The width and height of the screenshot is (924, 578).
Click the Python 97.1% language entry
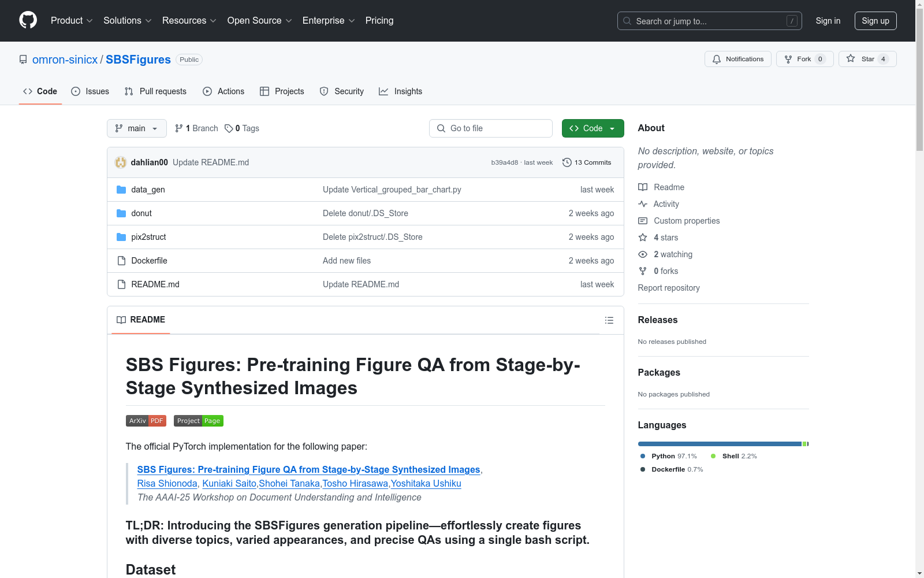tap(669, 456)
